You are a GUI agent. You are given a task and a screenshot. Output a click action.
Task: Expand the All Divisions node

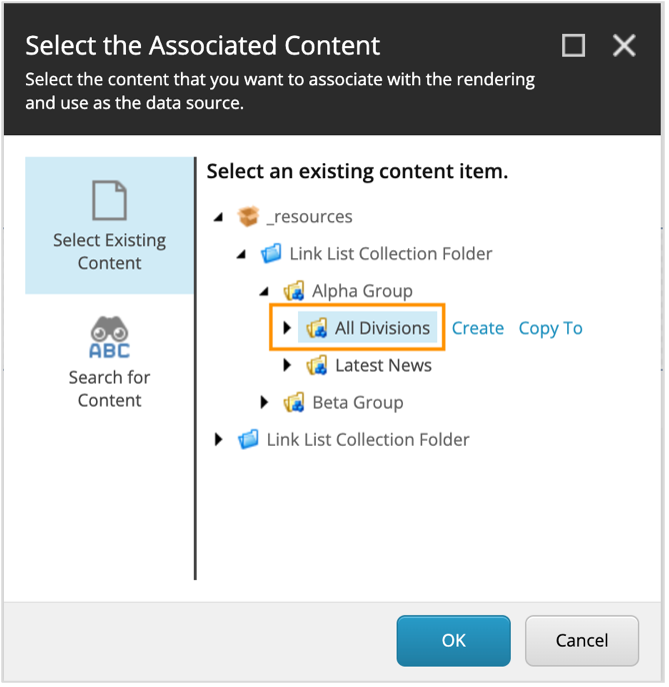coord(288,328)
